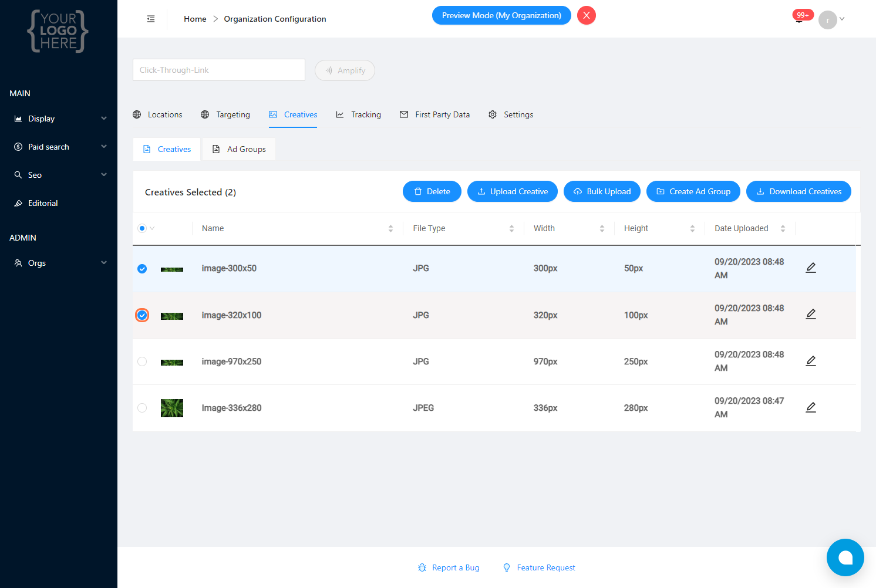The width and height of the screenshot is (876, 588).
Task: Uncheck the image-320x100 checkbox
Action: (x=142, y=315)
